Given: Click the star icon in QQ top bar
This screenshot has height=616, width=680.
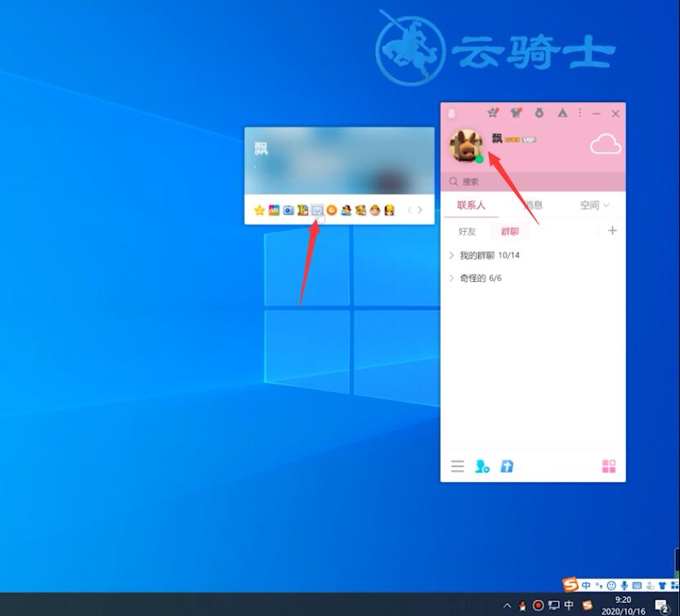Looking at the screenshot, I should [x=493, y=113].
